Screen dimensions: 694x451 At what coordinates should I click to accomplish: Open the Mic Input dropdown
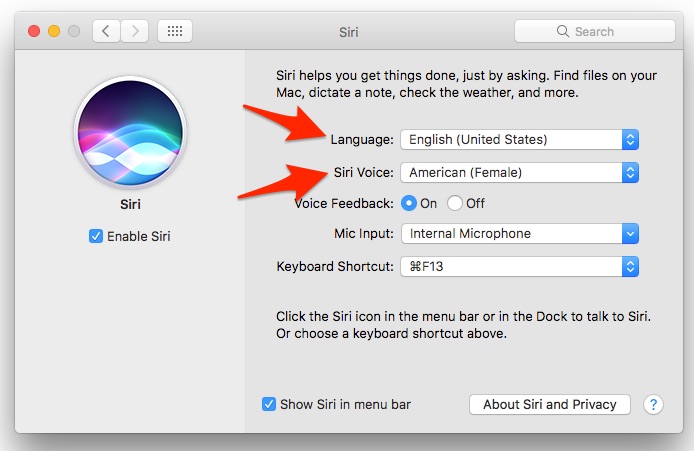[x=519, y=234]
